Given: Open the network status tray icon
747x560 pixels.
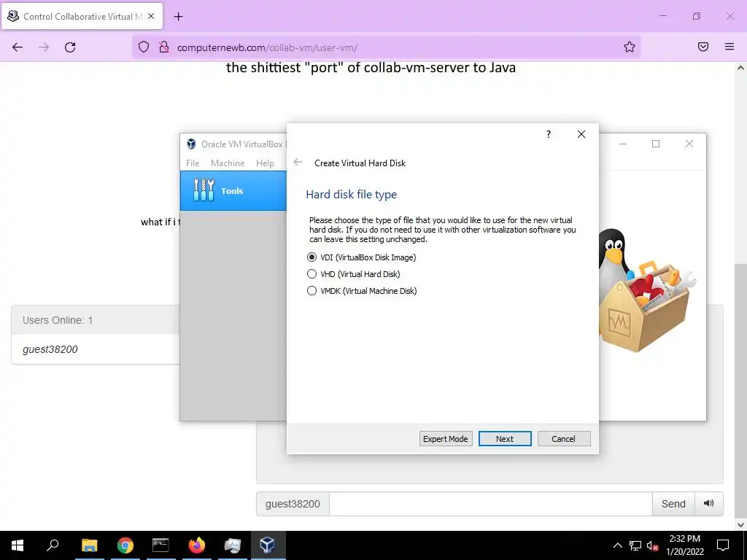Looking at the screenshot, I should coord(635,545).
